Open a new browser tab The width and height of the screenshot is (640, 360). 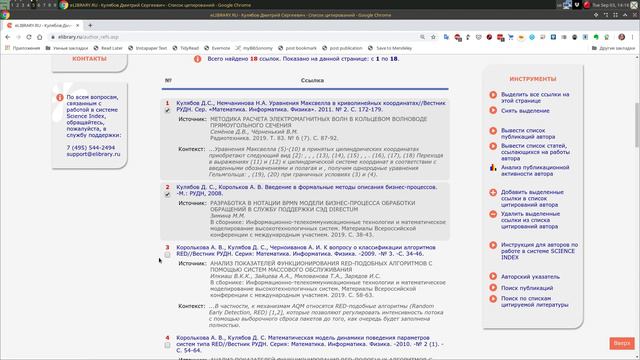tap(90, 25)
